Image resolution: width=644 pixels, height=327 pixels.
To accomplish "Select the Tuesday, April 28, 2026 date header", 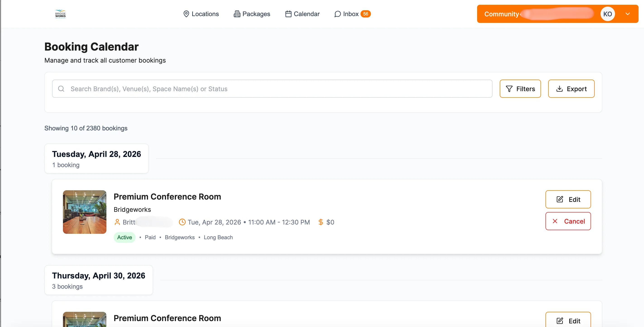I will pos(96,159).
